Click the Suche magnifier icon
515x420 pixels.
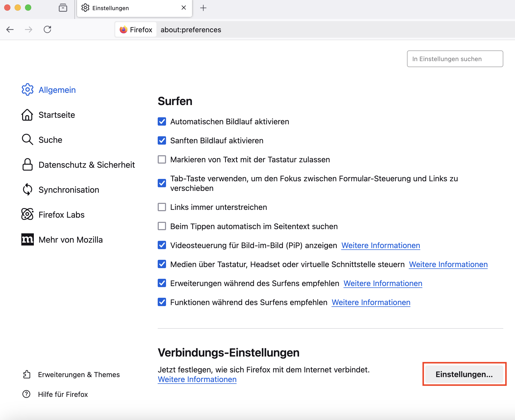27,140
